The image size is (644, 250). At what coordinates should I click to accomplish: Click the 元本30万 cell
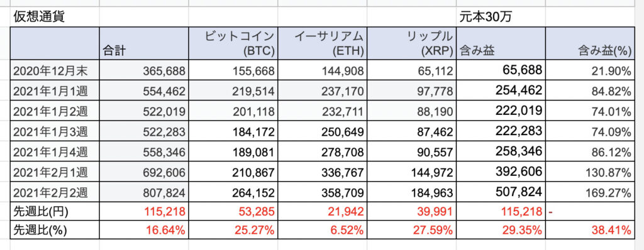point(501,17)
